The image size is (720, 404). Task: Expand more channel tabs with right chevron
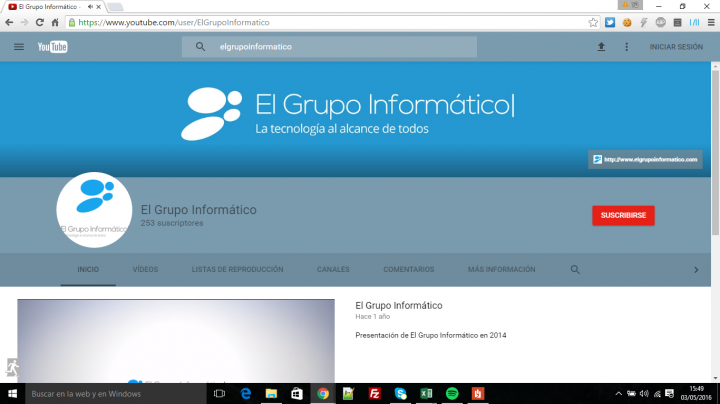tap(696, 270)
